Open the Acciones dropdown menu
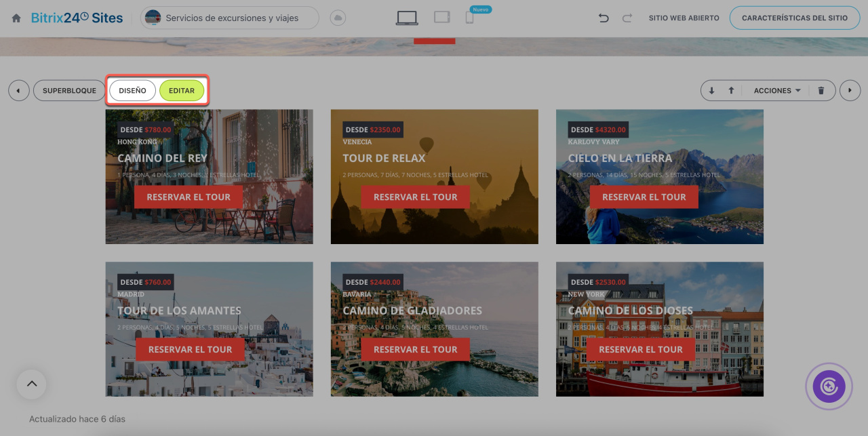 [776, 91]
